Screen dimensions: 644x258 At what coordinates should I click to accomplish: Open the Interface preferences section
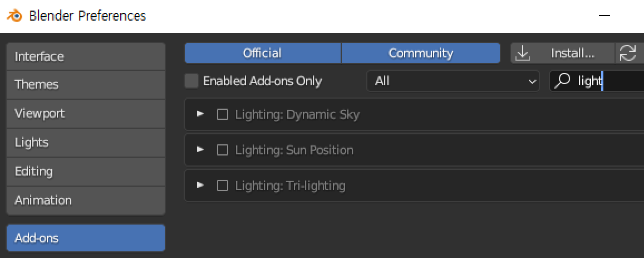tap(85, 56)
